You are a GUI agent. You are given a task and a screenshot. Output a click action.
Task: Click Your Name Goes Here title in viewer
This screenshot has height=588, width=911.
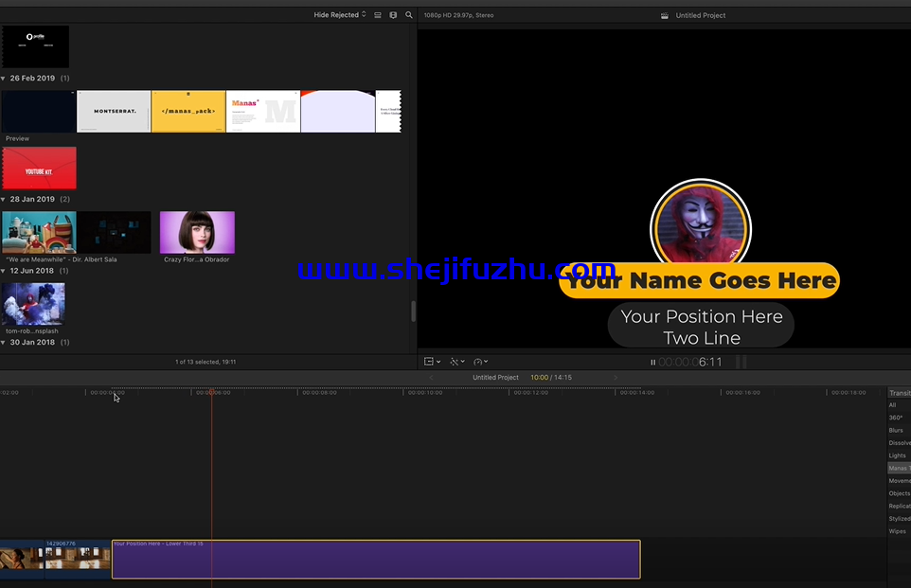tap(701, 280)
